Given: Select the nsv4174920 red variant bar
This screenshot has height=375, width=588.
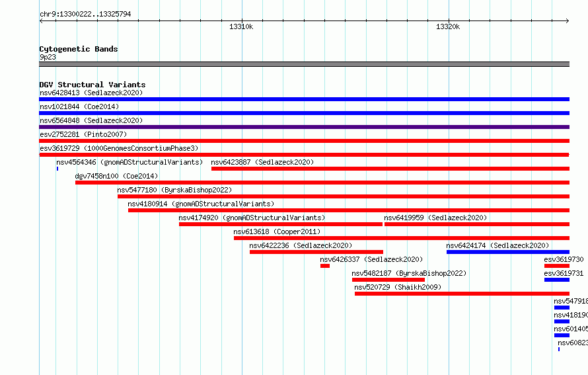Looking at the screenshot, I should tap(281, 224).
